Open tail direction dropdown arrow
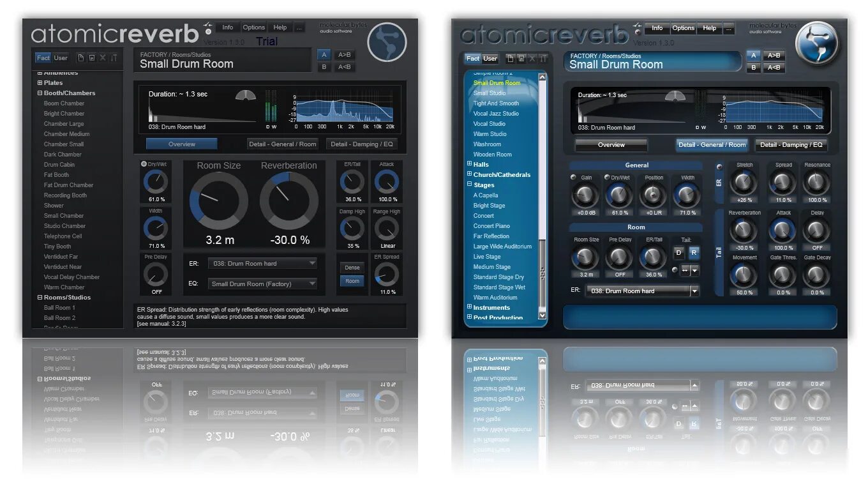Screen dimensions: 868x479 (x=694, y=270)
